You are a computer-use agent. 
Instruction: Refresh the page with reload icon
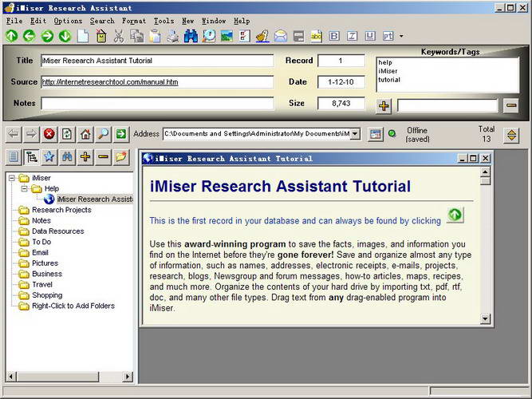67,134
